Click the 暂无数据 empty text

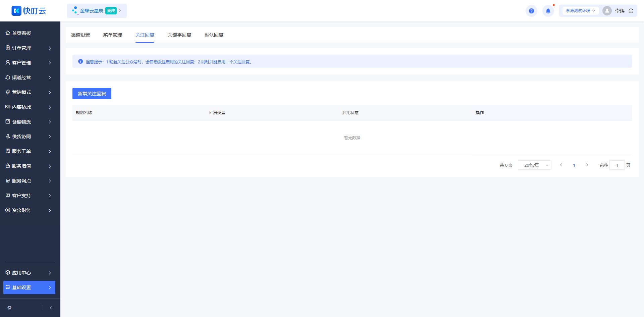click(x=352, y=138)
